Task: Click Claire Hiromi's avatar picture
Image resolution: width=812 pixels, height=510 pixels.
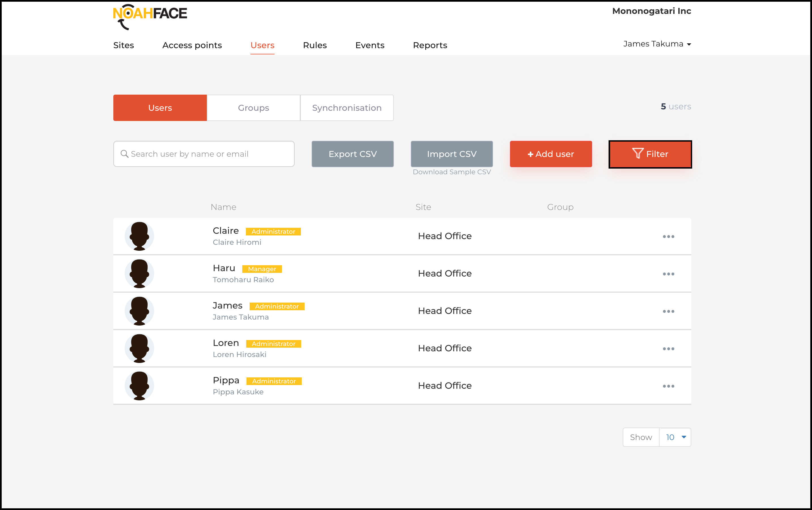Action: (139, 236)
